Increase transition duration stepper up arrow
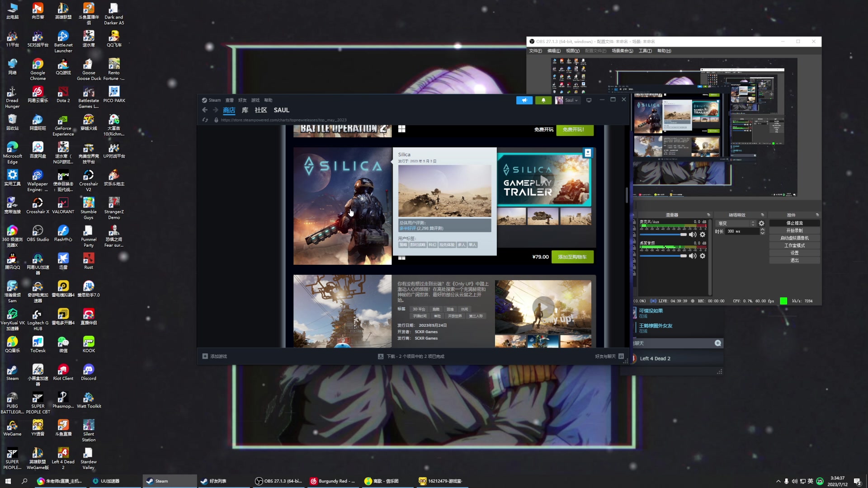868x488 pixels. tap(762, 230)
